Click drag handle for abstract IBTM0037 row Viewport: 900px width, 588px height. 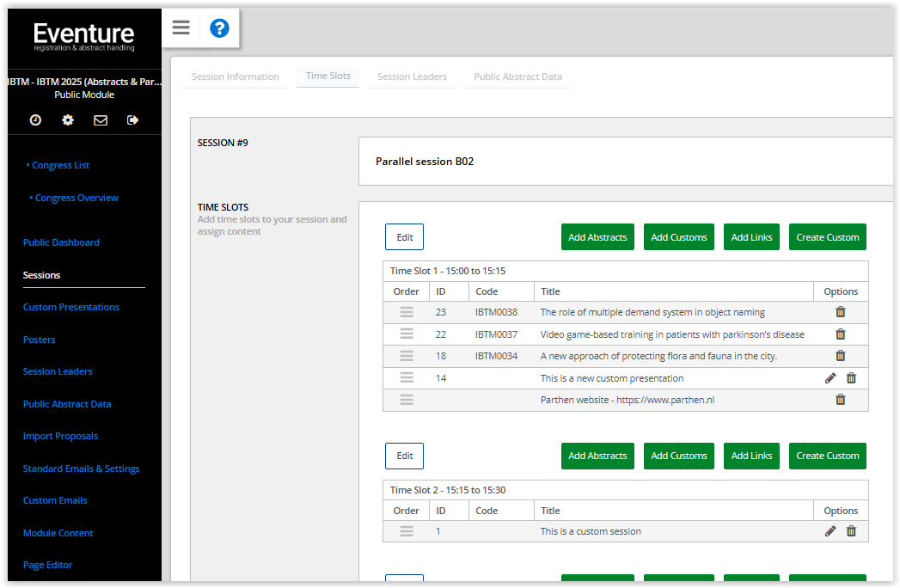point(407,334)
